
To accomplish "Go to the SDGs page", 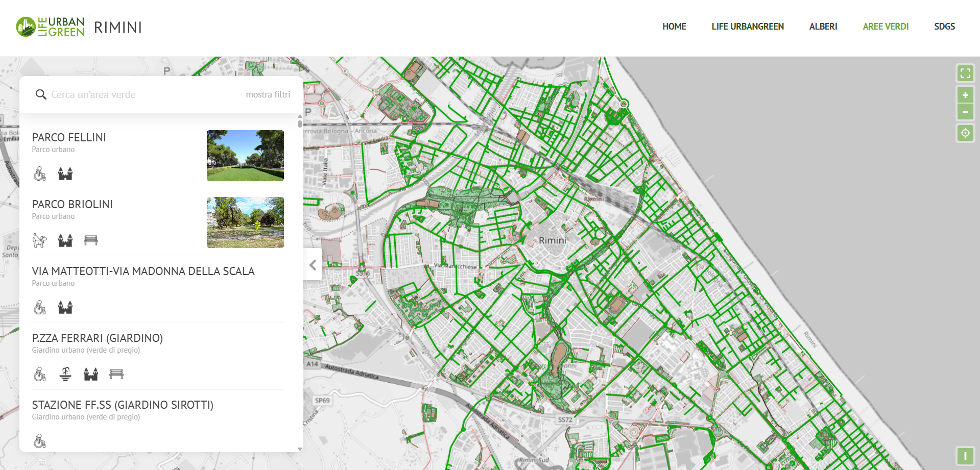I will tap(944, 27).
